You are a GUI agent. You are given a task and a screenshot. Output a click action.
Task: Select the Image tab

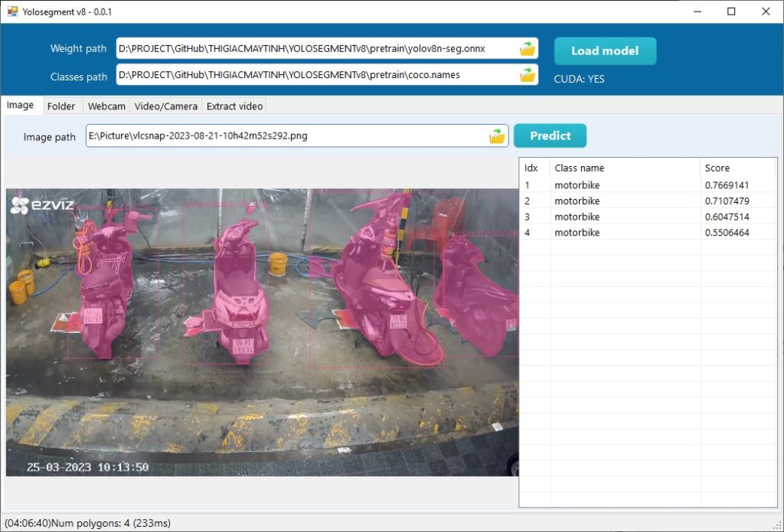click(x=21, y=106)
